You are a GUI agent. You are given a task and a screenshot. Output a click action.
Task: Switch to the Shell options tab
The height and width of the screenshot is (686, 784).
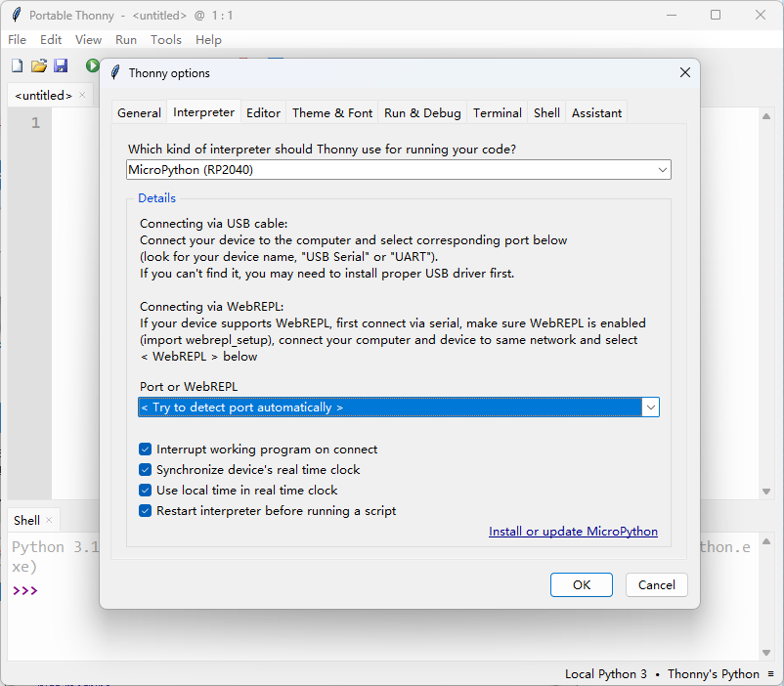tap(546, 113)
